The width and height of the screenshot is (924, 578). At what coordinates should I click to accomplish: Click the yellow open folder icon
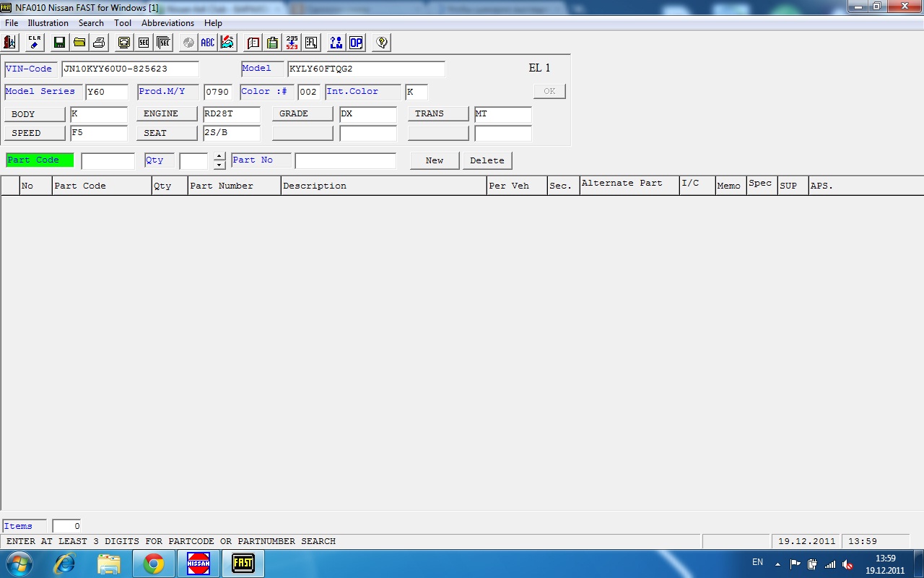pyautogui.click(x=79, y=43)
